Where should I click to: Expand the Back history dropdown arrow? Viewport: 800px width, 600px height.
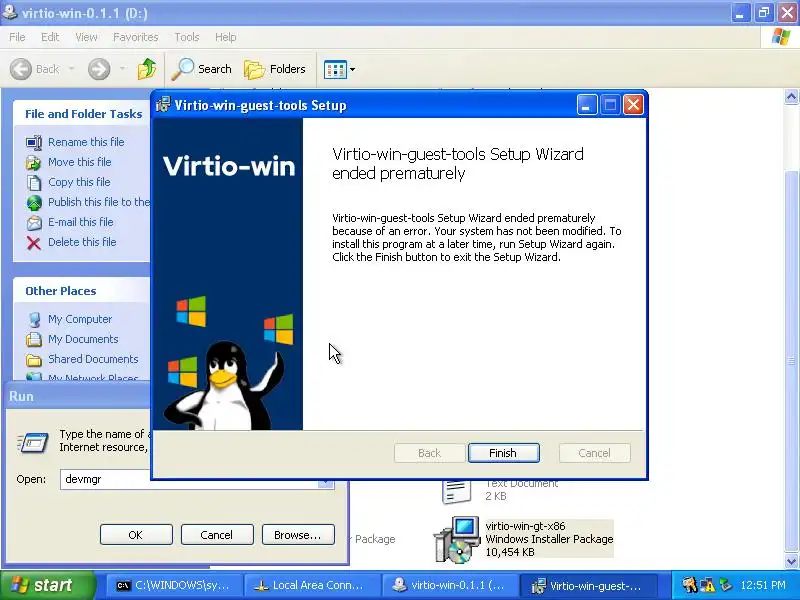[71, 69]
